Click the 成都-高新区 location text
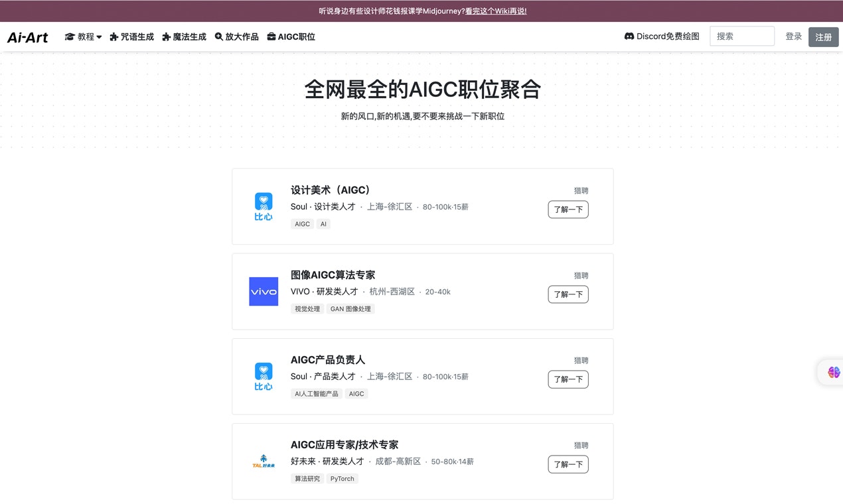 (398, 462)
